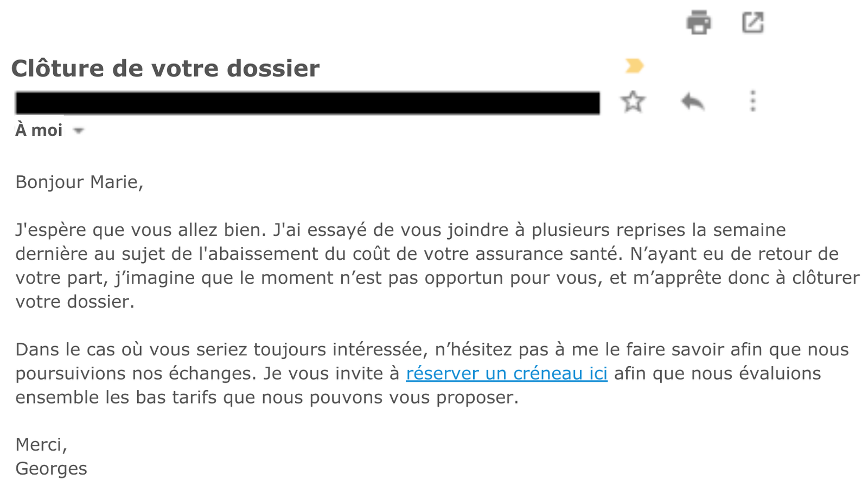Open the three-dot more options menu
Screen dimensions: 868x492
tap(752, 101)
